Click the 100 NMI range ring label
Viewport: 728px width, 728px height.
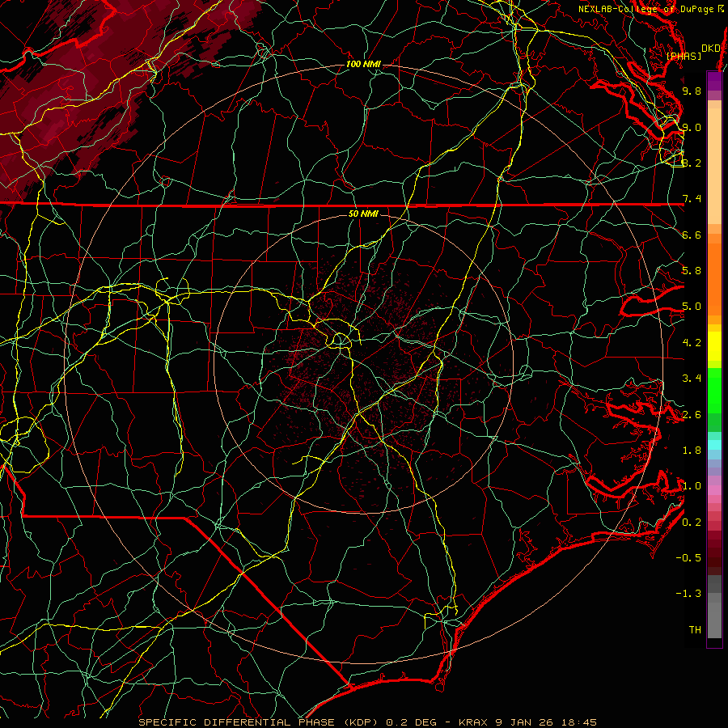(x=363, y=64)
